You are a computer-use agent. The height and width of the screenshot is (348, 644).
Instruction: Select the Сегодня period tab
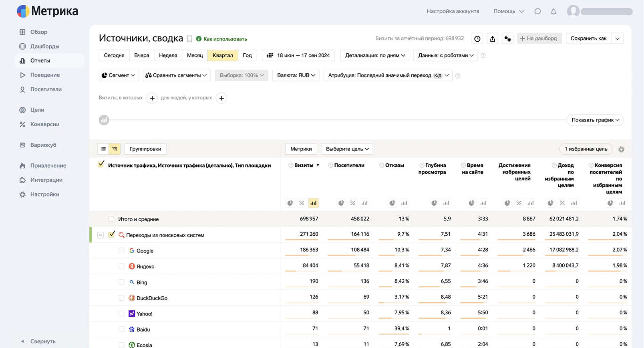click(114, 55)
